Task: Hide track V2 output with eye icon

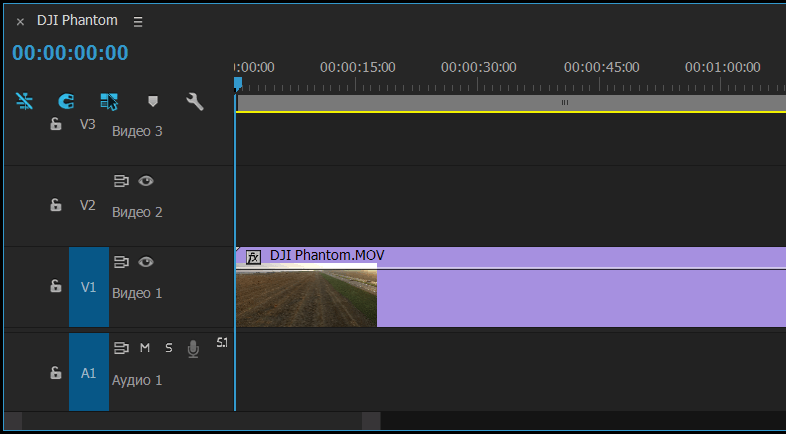Action: pyautogui.click(x=146, y=181)
